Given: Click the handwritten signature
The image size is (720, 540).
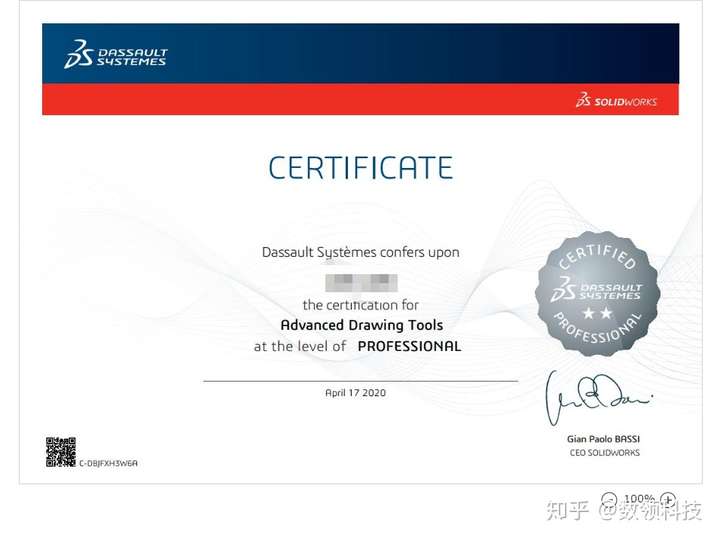Looking at the screenshot, I should tap(597, 398).
